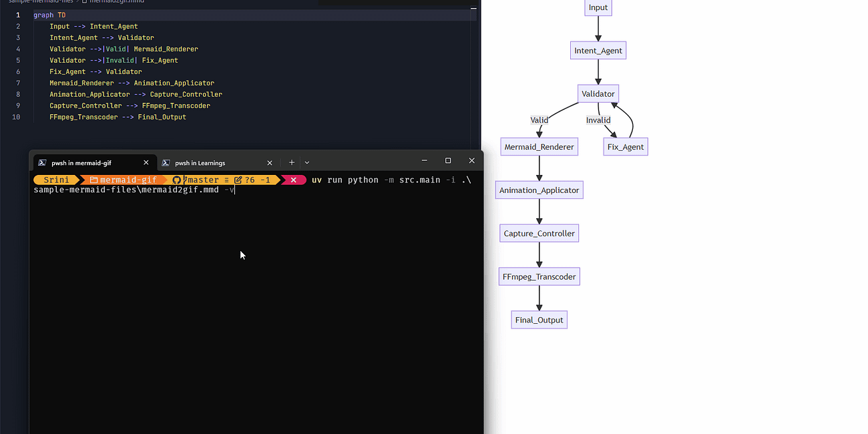Screen dimensions: 868x434
Task: Click editor line 'Fix_Agent --> Validator'
Action: 95,71
